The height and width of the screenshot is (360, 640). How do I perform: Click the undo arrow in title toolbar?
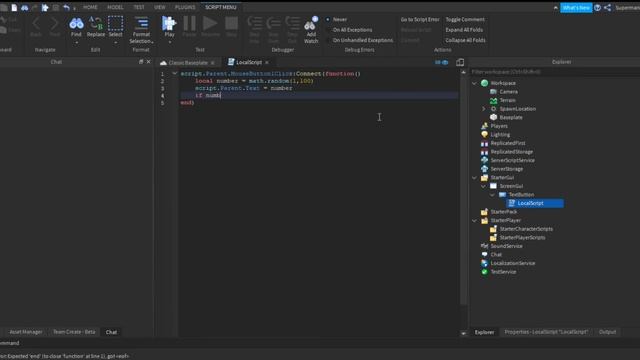[x=67, y=7]
